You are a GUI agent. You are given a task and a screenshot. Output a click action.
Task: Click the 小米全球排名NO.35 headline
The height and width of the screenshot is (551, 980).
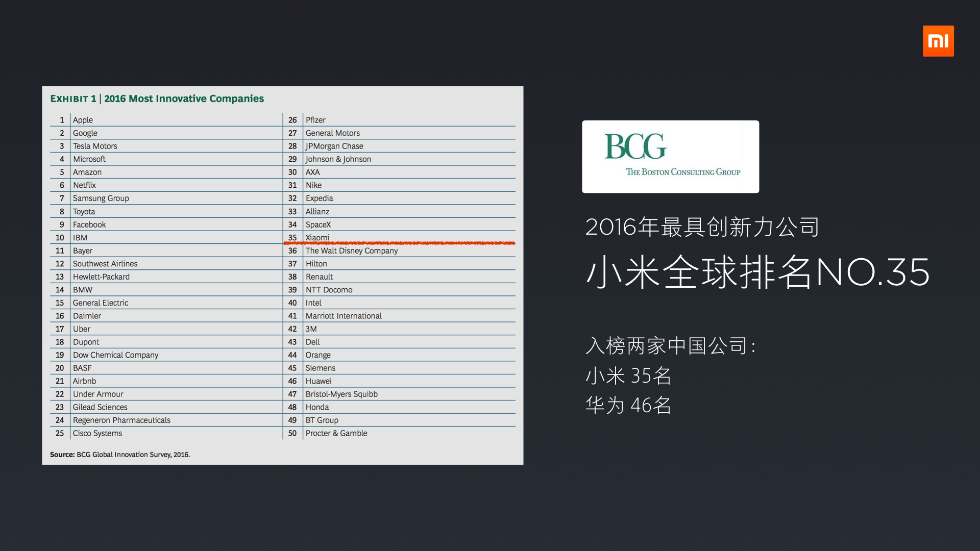pyautogui.click(x=758, y=272)
